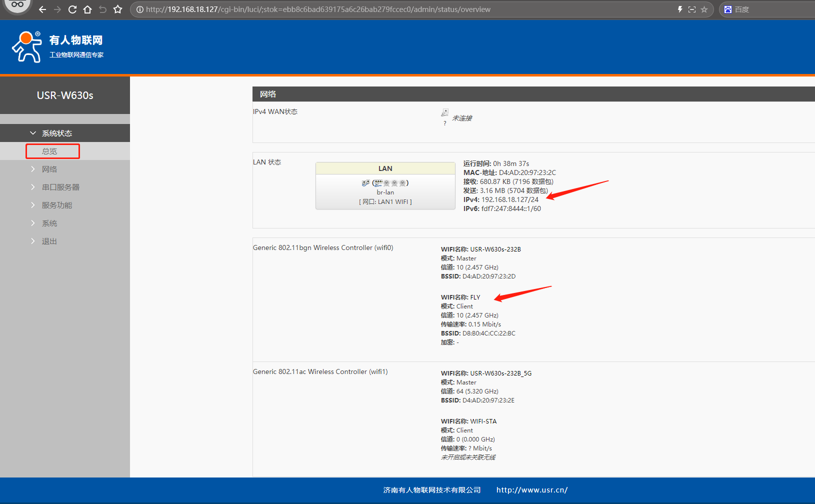Collapse the 系统状态 sidebar section
The width and height of the screenshot is (815, 504).
(x=56, y=133)
